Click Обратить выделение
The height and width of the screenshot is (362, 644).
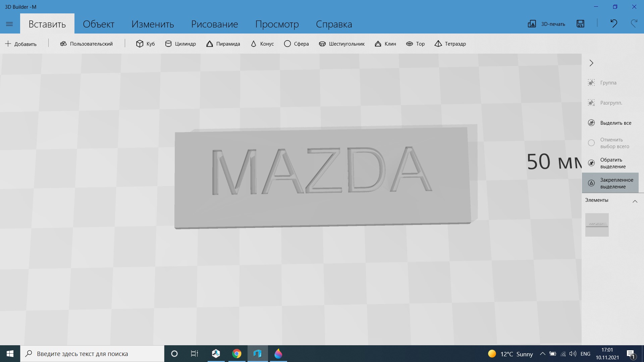[x=610, y=163]
